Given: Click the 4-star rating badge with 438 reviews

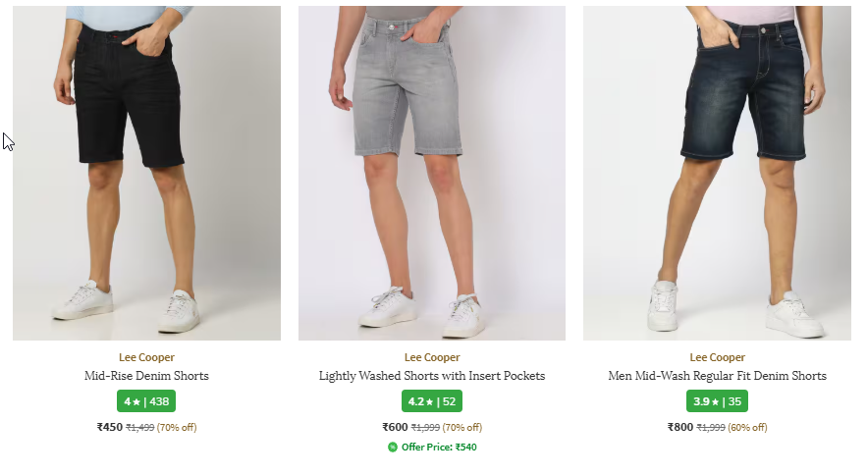Looking at the screenshot, I should coord(146,401).
